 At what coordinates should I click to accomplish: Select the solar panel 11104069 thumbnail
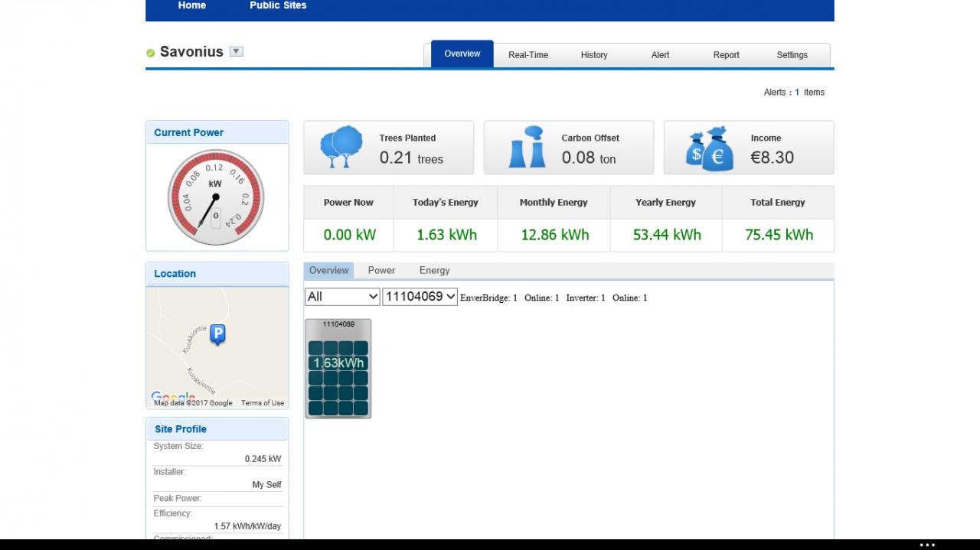click(338, 369)
